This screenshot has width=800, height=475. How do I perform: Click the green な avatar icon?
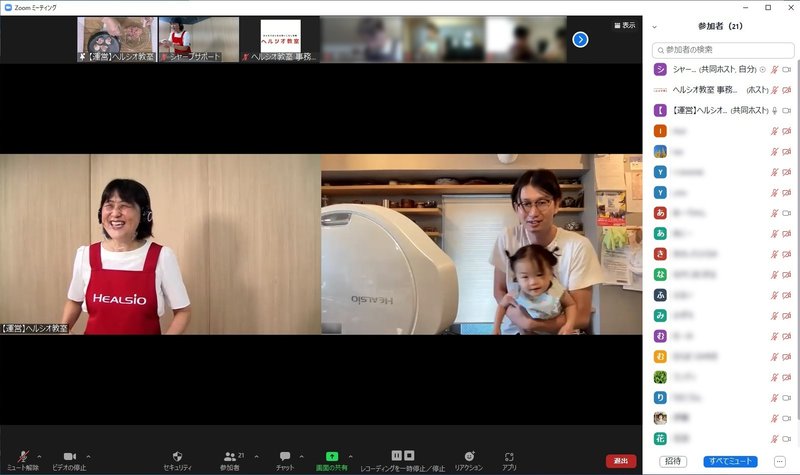tap(660, 274)
